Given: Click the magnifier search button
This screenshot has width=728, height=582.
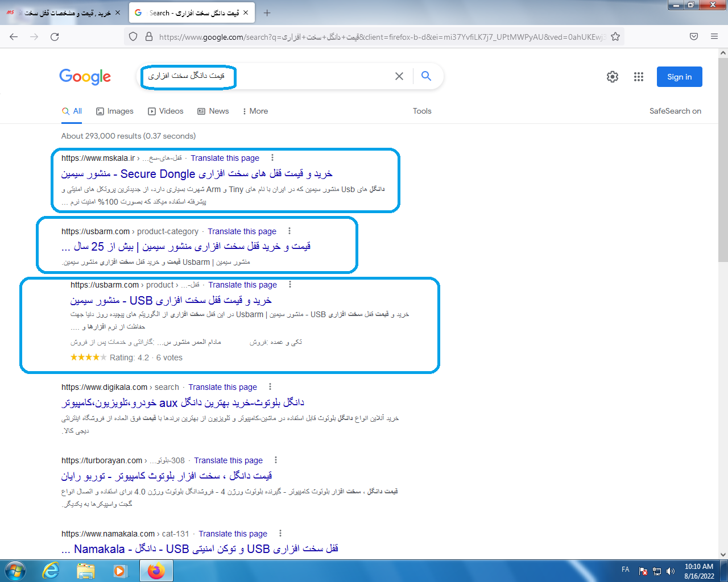Looking at the screenshot, I should (x=426, y=76).
